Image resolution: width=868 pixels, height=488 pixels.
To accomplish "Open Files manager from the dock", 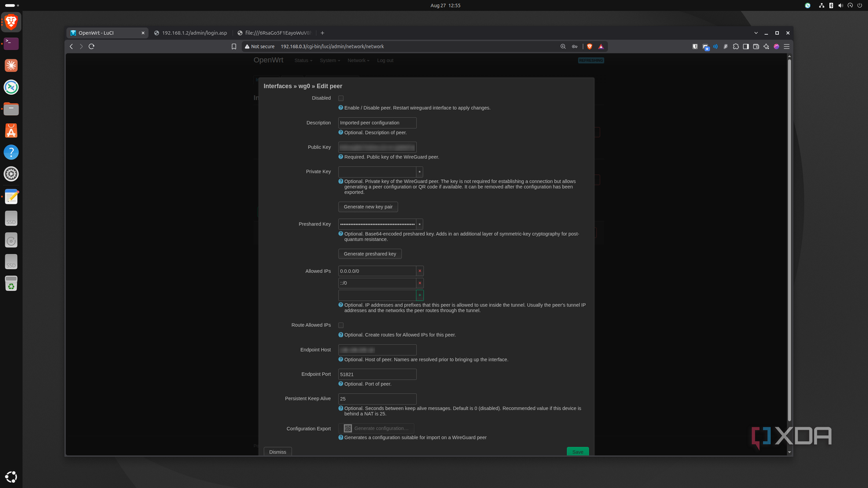I will [11, 109].
